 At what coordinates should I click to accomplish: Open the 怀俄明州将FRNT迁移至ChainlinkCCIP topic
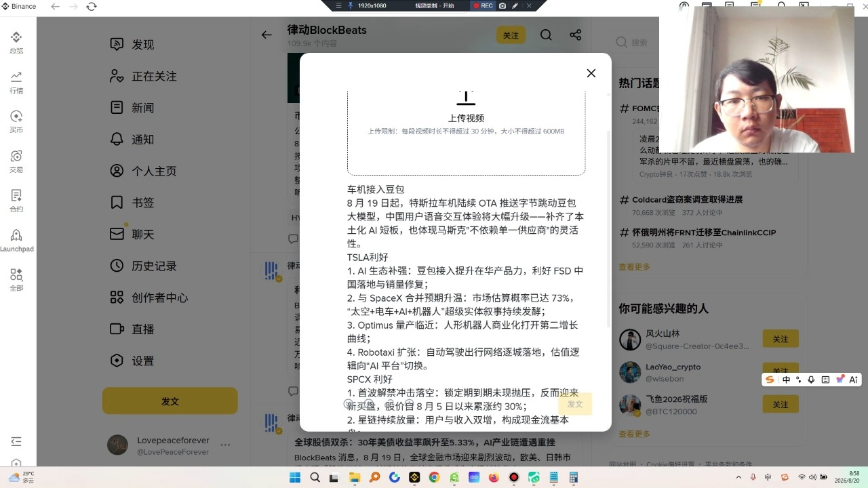[704, 232]
